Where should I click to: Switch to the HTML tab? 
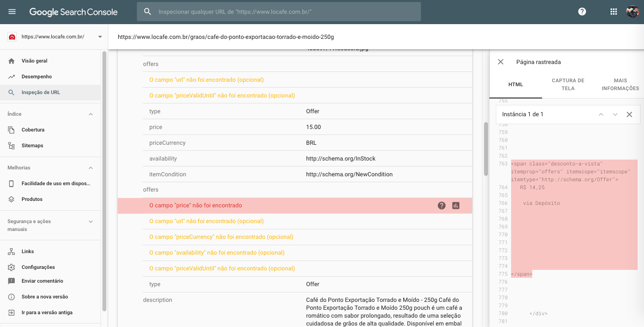[x=515, y=85]
